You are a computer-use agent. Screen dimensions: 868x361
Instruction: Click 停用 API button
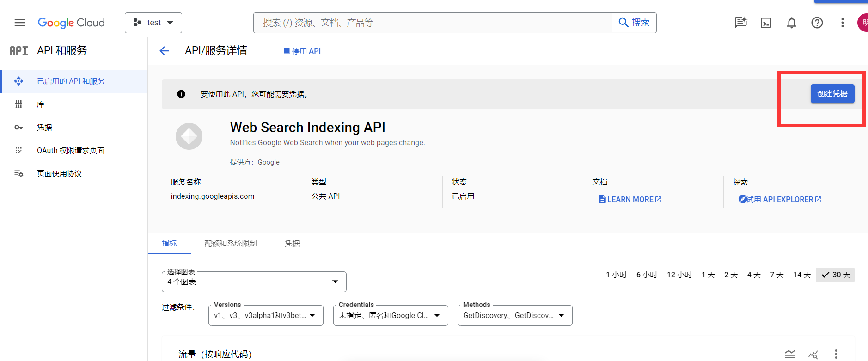[x=302, y=51]
